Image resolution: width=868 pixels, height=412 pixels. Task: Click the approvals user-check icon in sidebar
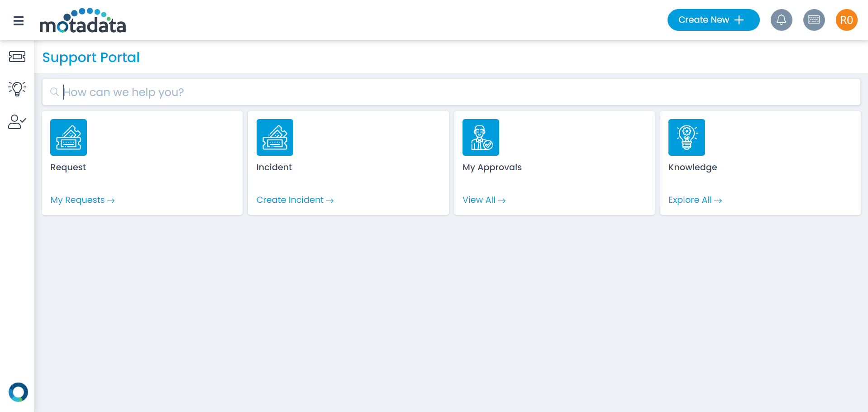click(x=17, y=121)
